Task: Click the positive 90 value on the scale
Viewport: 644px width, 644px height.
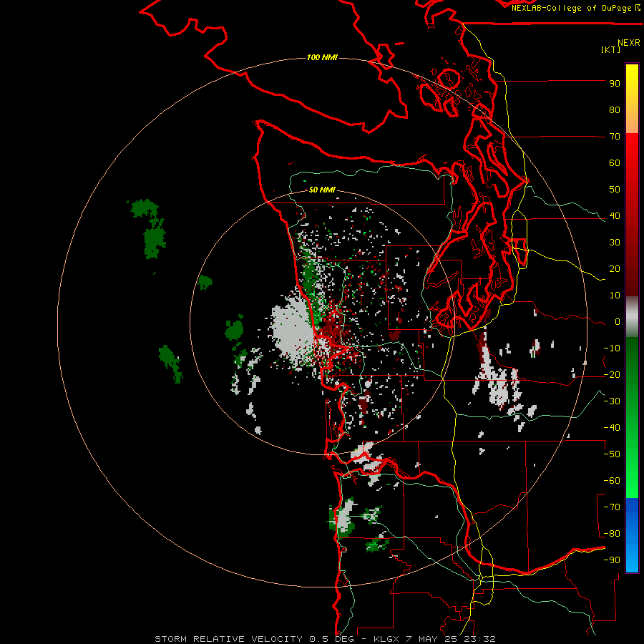Action: click(615, 84)
